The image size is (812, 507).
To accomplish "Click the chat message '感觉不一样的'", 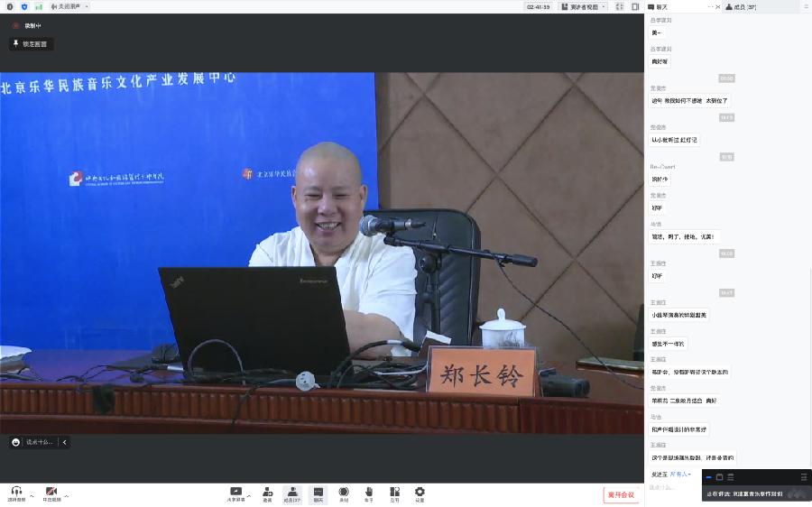I will point(668,344).
